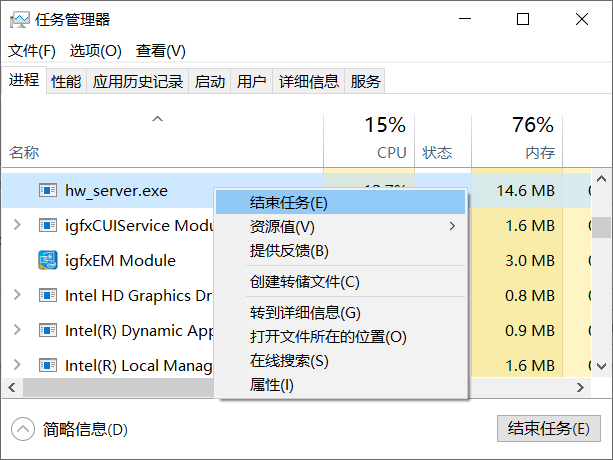Click the Task Manager title bar icon
Screen dimensions: 613x460
pos(19,19)
